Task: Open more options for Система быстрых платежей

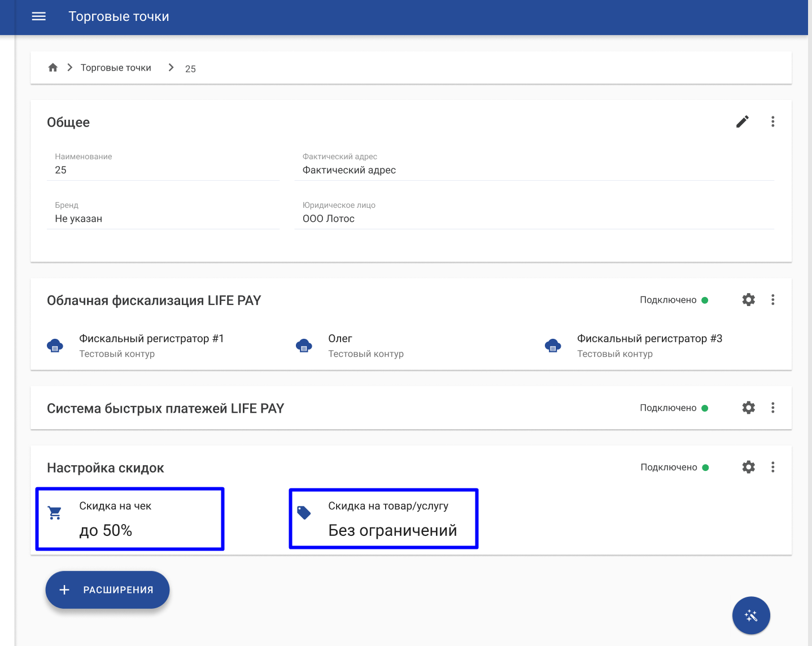Action: tap(773, 407)
